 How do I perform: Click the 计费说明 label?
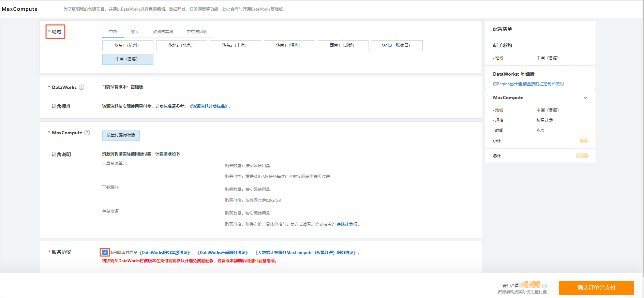click(61, 155)
